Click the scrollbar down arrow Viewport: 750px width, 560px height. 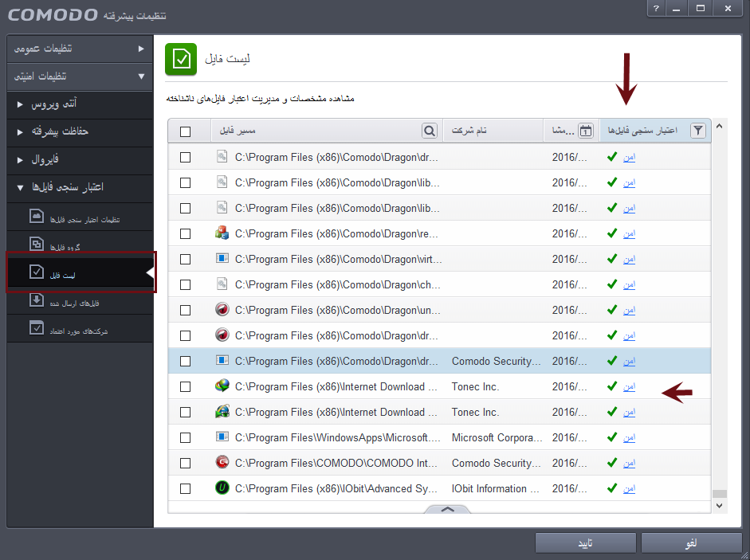[x=720, y=506]
